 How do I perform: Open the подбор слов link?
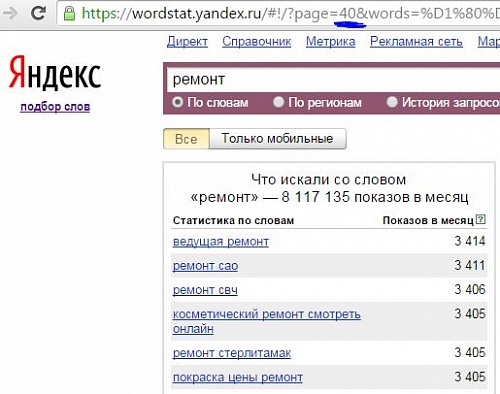(55, 107)
